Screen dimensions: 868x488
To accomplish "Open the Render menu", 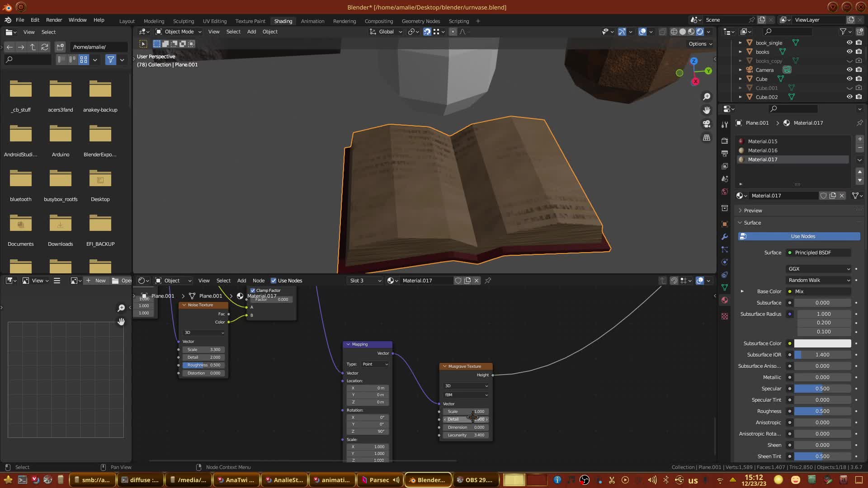I will coord(54,20).
